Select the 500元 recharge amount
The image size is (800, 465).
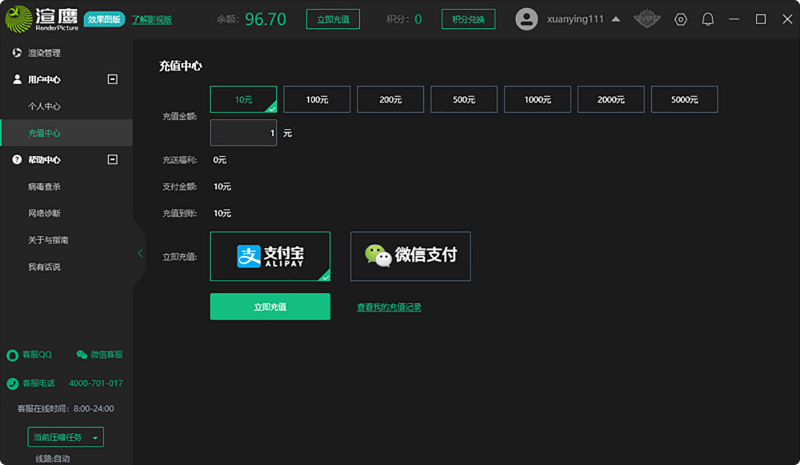(464, 100)
